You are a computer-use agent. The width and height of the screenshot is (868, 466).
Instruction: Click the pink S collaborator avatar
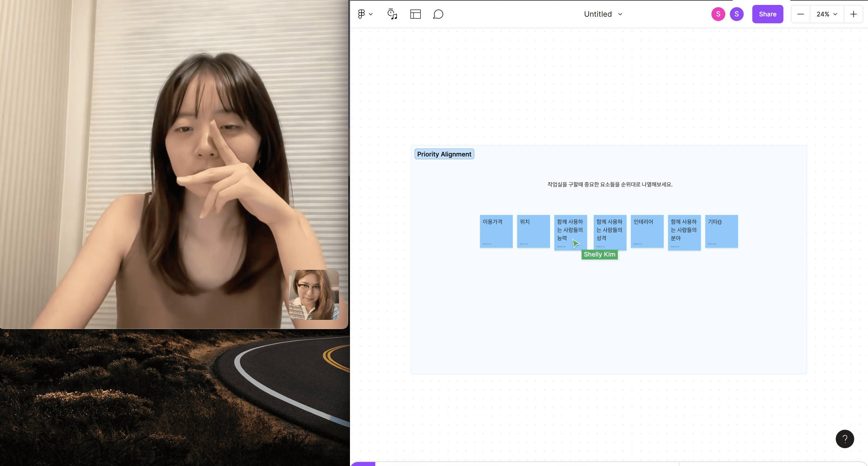coord(718,14)
